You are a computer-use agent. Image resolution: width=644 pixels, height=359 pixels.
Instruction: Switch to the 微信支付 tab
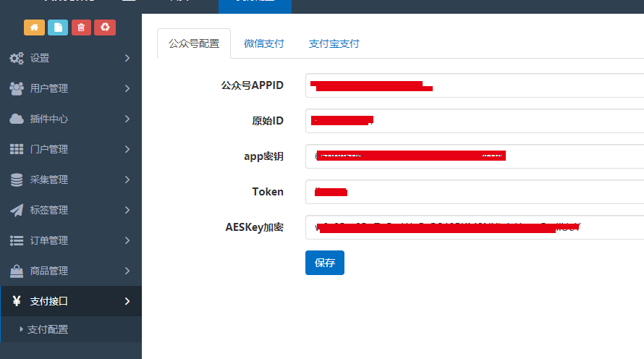pos(263,43)
